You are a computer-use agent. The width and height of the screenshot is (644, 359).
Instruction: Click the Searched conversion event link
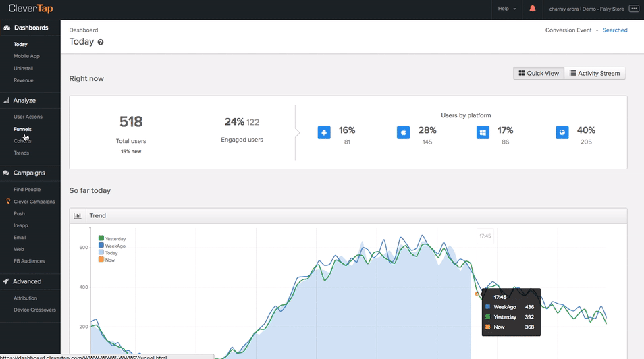point(615,30)
